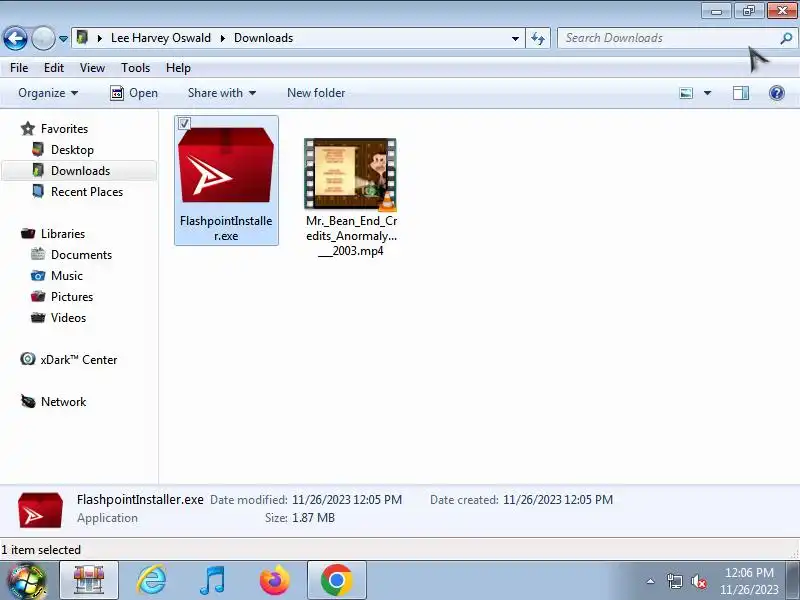Toggle the preview pane
This screenshot has height=600, width=800.
click(x=741, y=93)
